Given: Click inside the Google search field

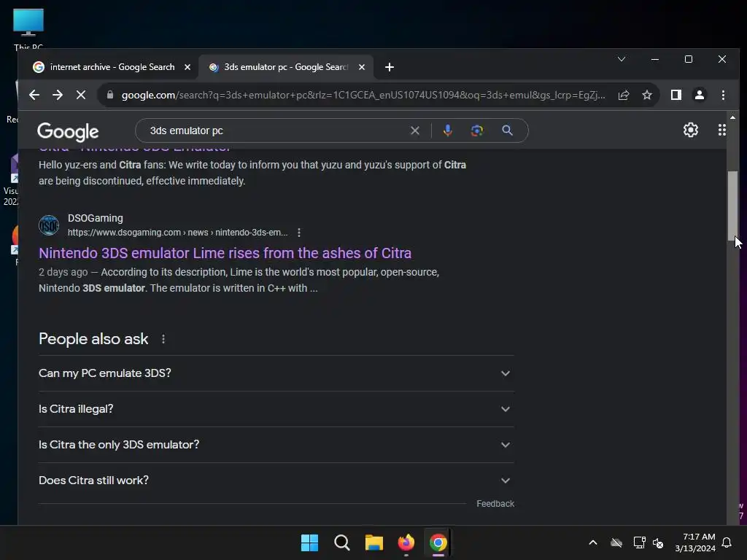Looking at the screenshot, I should [276, 131].
